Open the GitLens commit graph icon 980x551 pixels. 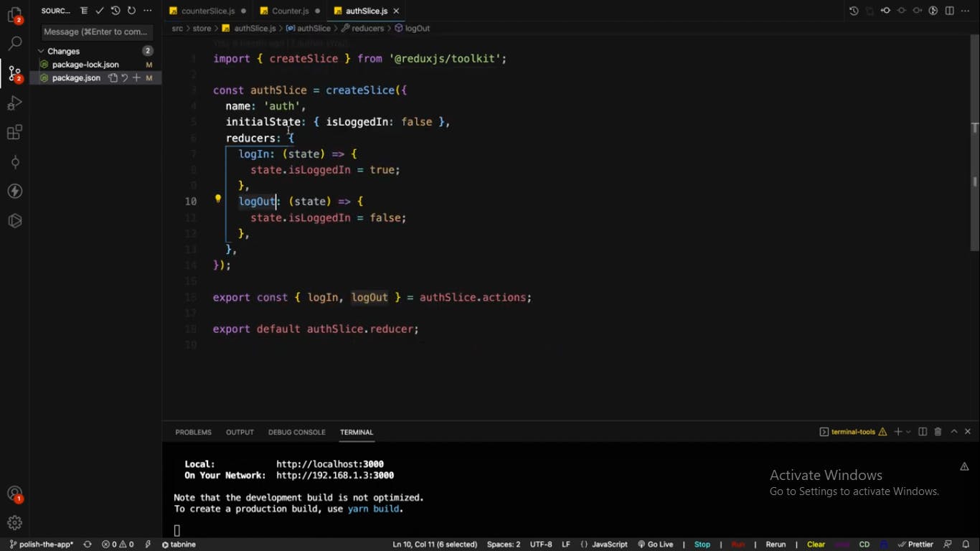coord(14,162)
